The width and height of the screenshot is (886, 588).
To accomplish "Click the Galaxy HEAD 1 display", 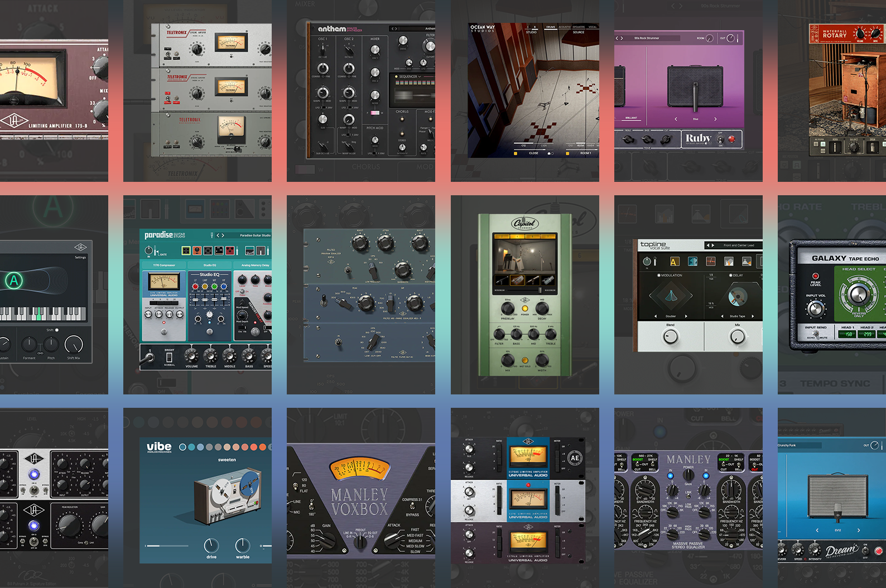I will pyautogui.click(x=847, y=334).
